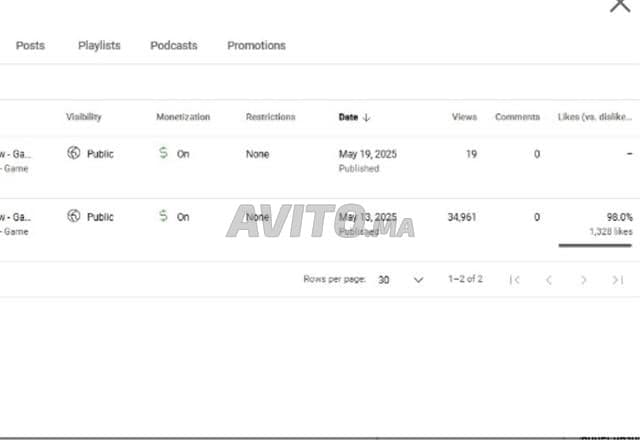
Task: Go to the Promotions tab
Action: pyautogui.click(x=256, y=45)
